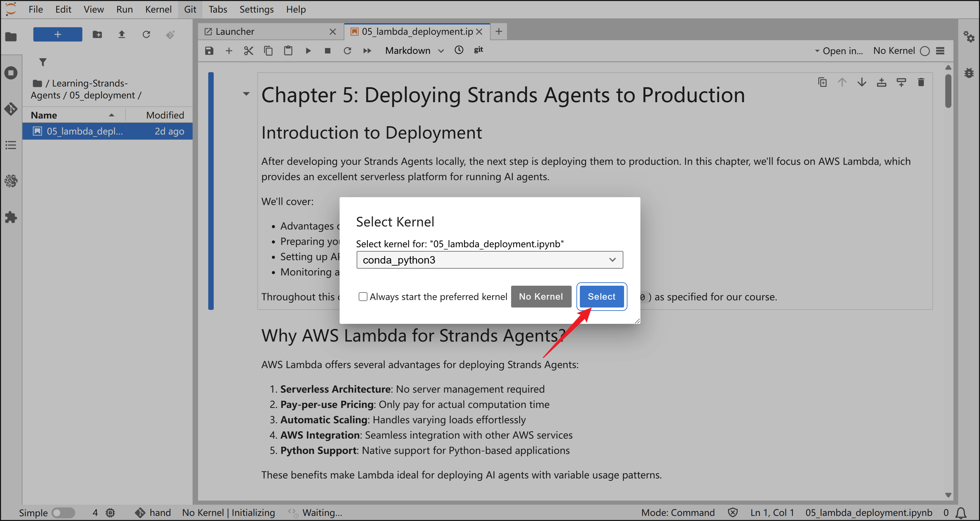Insert a cell below with toolbar plus
This screenshot has width=980, height=521.
coord(229,51)
